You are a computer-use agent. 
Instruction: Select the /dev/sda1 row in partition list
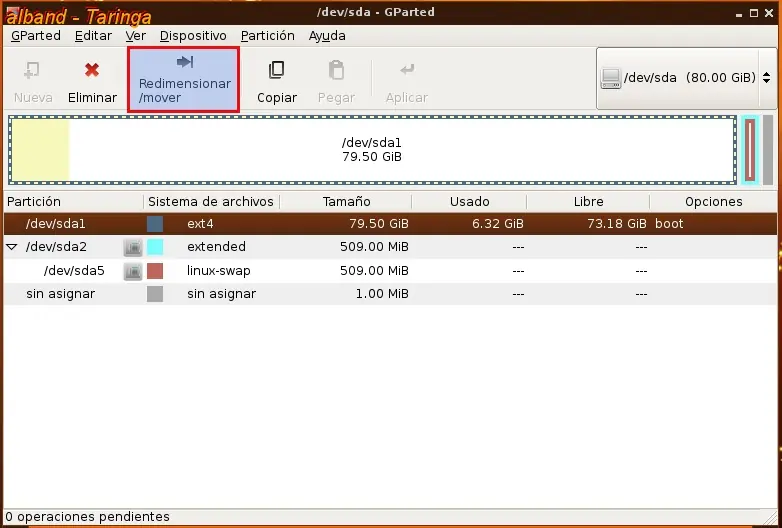[x=390, y=224]
